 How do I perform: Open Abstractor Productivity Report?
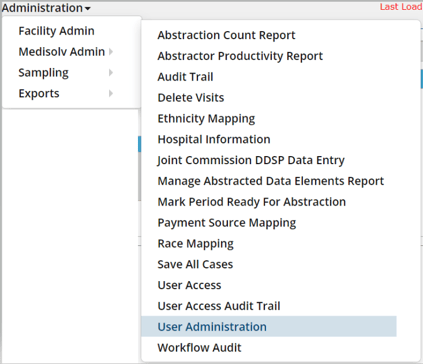240,56
